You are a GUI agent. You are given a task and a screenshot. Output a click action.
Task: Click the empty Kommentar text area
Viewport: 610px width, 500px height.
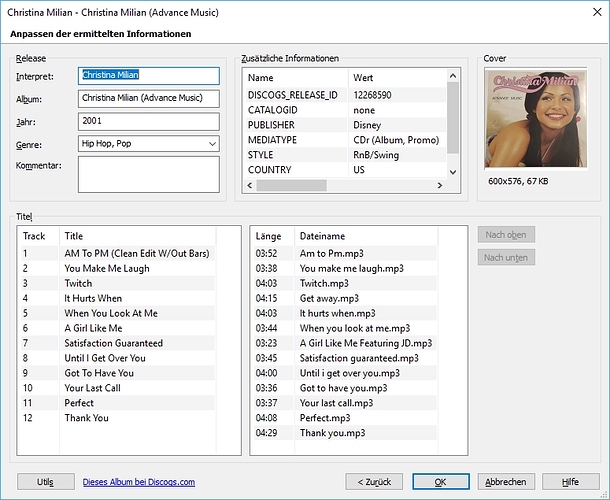tap(149, 174)
